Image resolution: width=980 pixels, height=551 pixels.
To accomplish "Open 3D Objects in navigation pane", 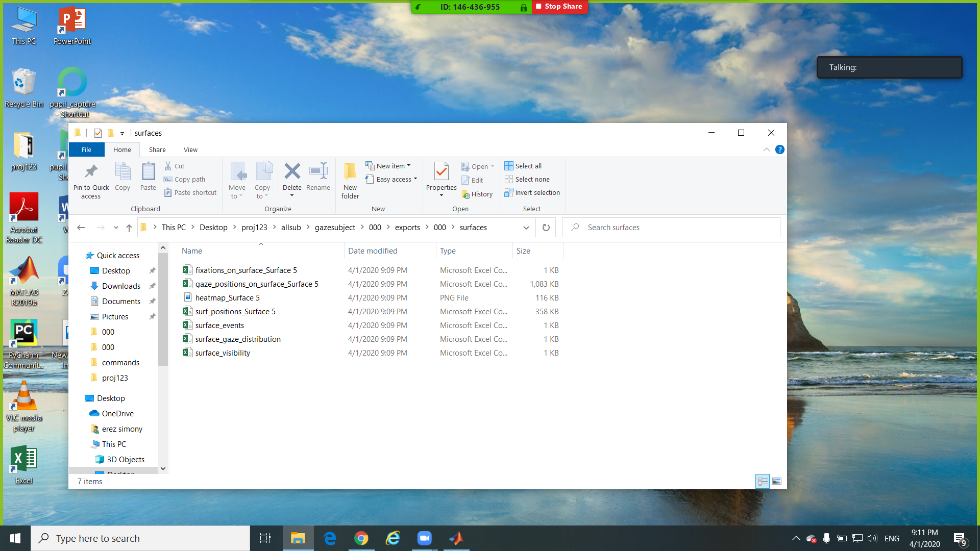I will click(x=126, y=459).
